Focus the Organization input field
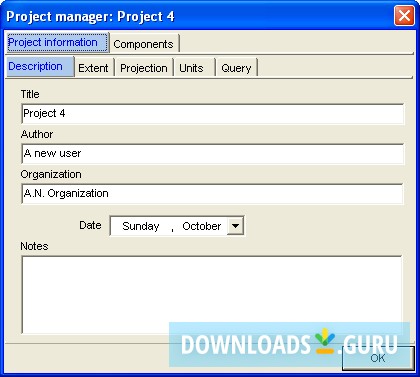This screenshot has width=420, height=377. coord(212,194)
